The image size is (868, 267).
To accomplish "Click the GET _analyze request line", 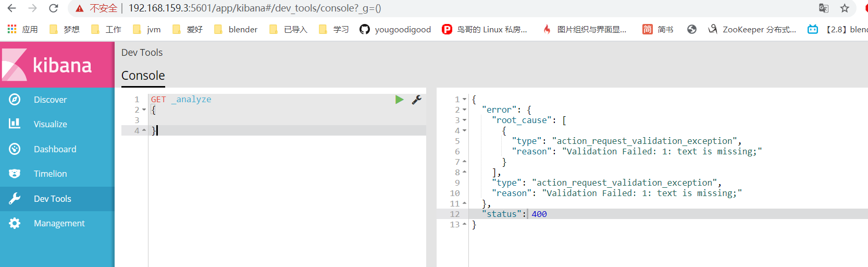I will 181,100.
